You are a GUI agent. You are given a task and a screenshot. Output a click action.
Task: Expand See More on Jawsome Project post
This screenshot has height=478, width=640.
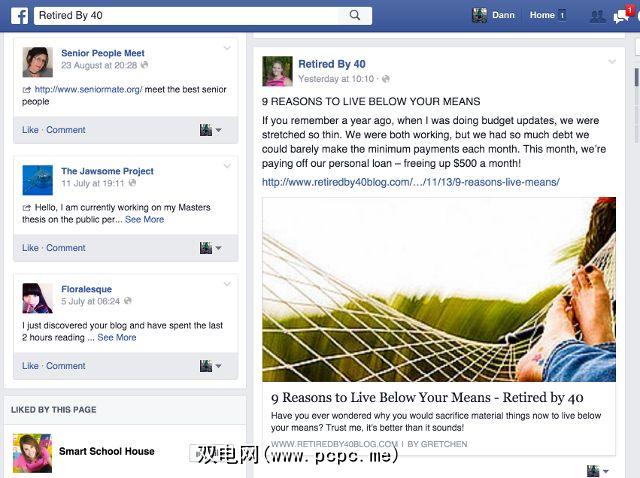[144, 220]
